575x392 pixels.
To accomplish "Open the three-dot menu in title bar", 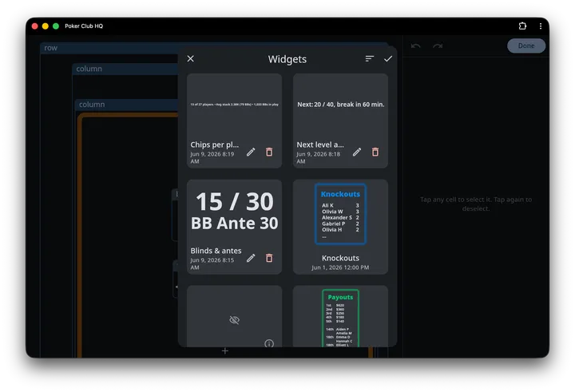I will pyautogui.click(x=541, y=26).
